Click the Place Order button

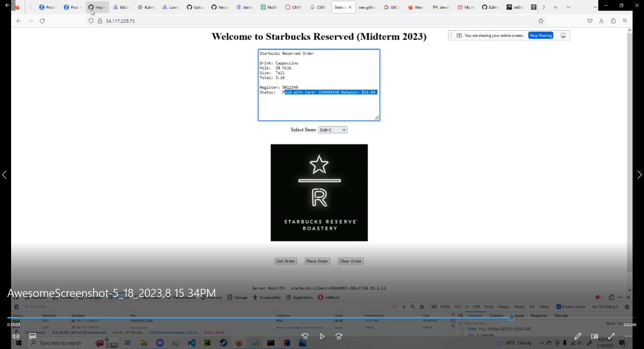click(x=317, y=261)
